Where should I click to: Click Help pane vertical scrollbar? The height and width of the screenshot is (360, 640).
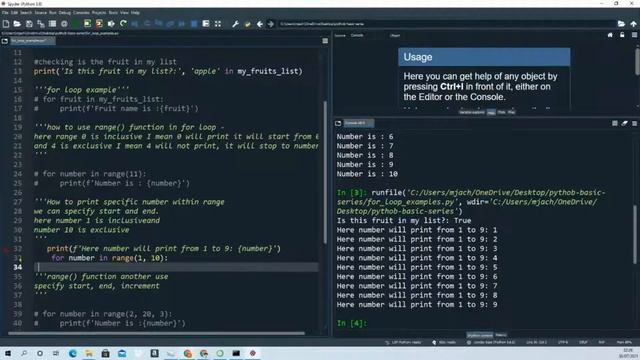[637, 61]
